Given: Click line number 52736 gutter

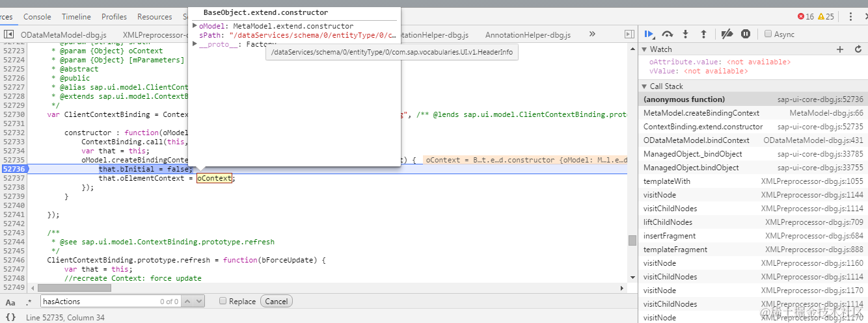Looking at the screenshot, I should point(14,169).
